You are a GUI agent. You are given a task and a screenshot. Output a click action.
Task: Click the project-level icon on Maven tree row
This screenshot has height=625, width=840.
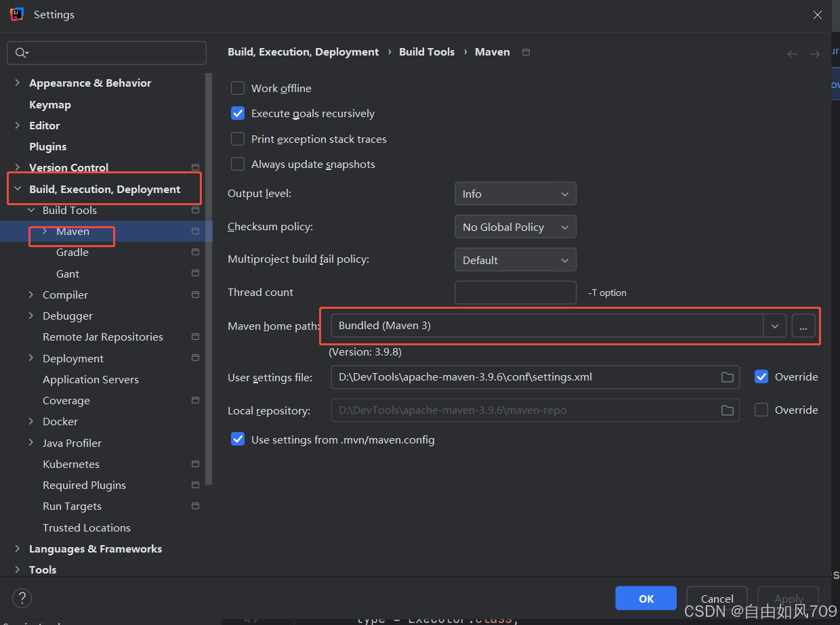196,231
